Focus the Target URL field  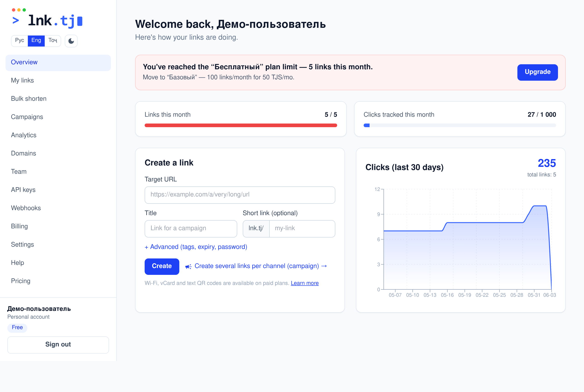pyautogui.click(x=240, y=195)
